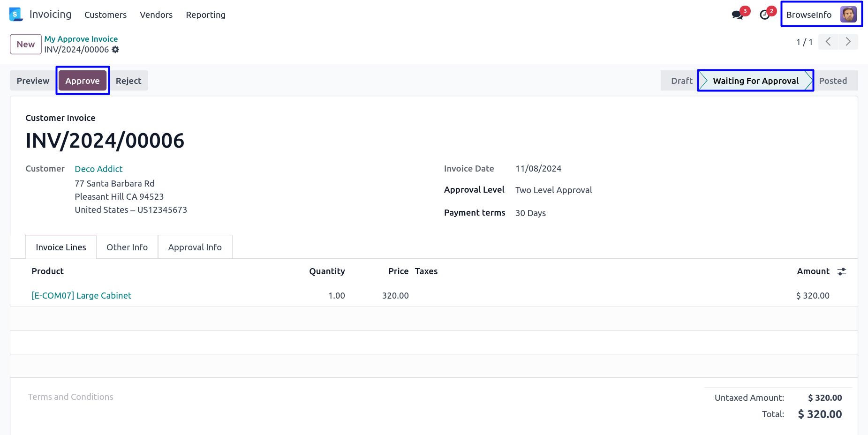
Task: Go to the next record arrow
Action: pos(848,42)
